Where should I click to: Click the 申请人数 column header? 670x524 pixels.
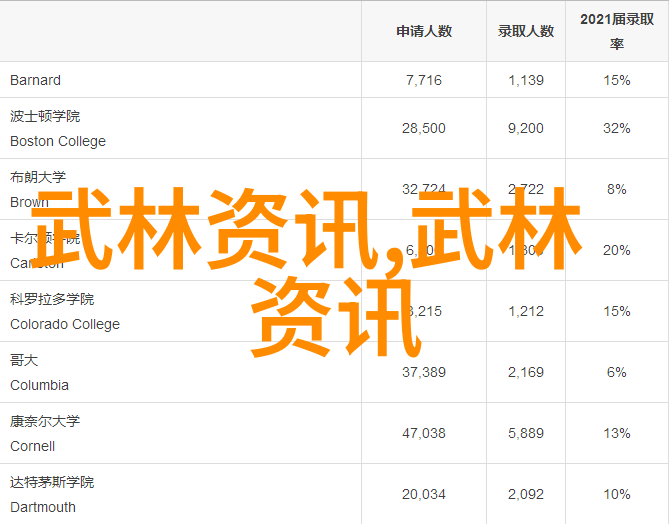point(424,31)
